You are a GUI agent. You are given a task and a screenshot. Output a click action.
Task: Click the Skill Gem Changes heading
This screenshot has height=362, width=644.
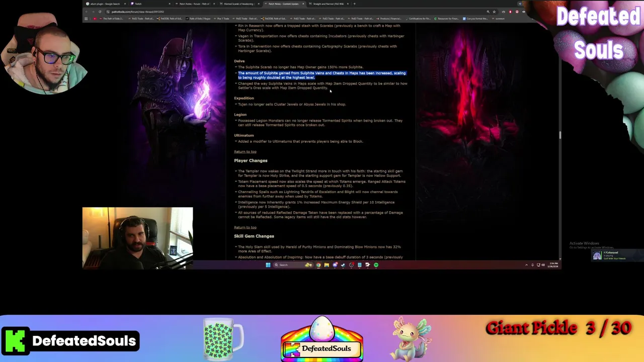pyautogui.click(x=254, y=236)
